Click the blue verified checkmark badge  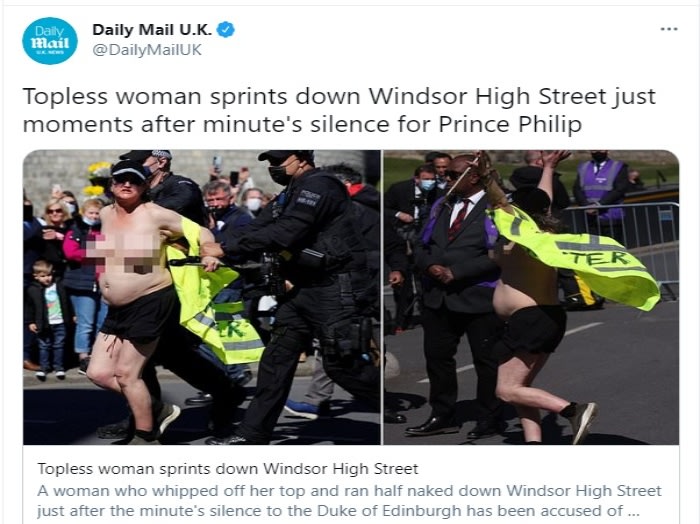pos(225,30)
